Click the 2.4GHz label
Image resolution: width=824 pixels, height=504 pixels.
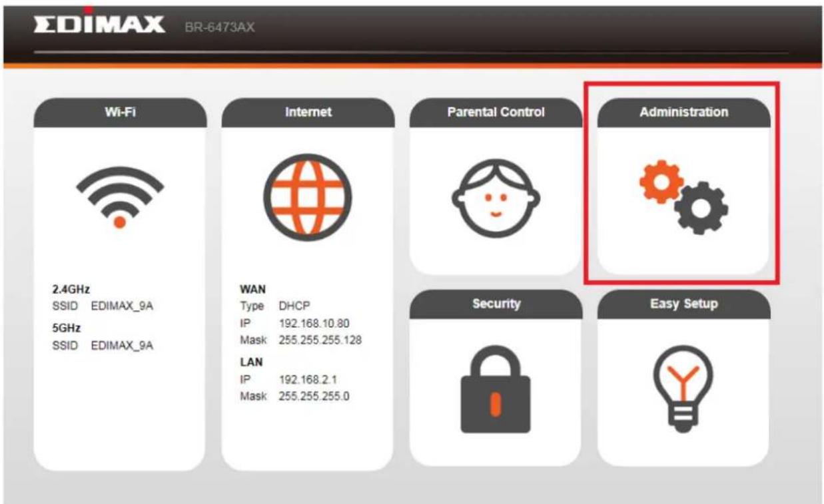point(71,289)
